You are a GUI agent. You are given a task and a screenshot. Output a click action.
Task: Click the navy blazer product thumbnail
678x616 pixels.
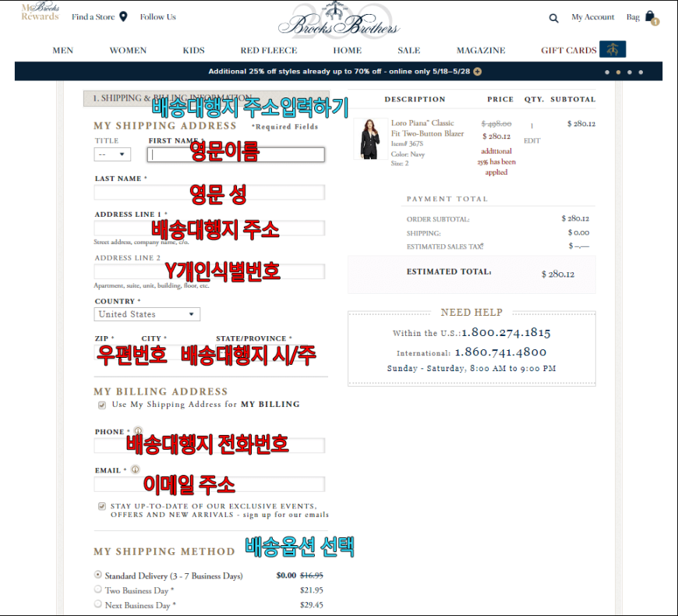[x=370, y=139]
